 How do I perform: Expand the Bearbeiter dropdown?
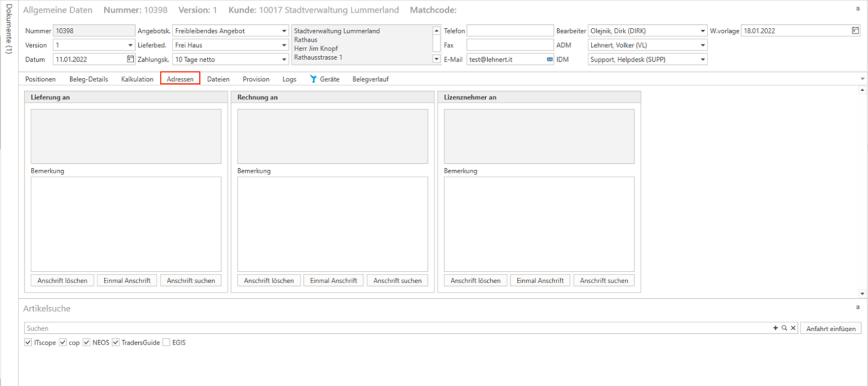pos(702,31)
